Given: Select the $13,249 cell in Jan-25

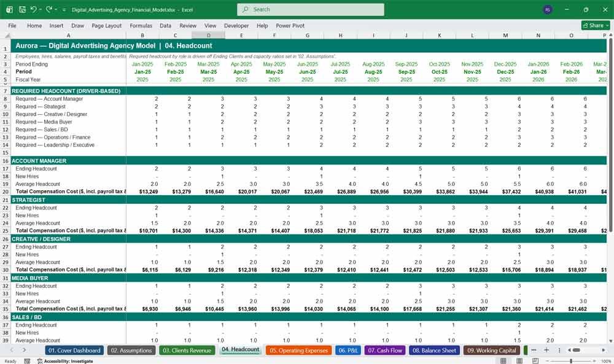Looking at the screenshot, I should click(x=142, y=192).
